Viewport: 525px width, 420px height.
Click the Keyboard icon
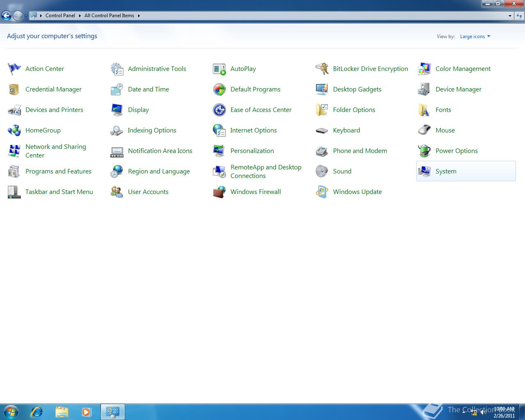[322, 130]
